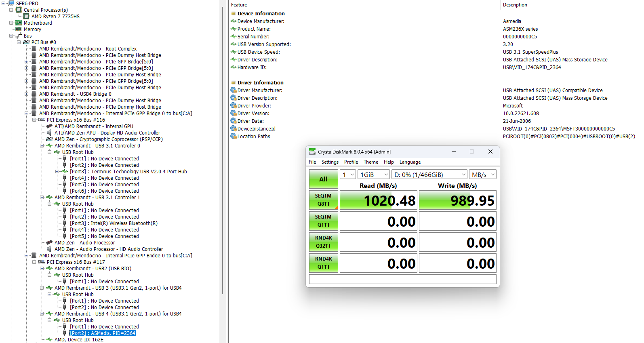This screenshot has width=644, height=343.
Task: Select Port3 Intel(R) Wireless Bluetooth(R) entry
Action: (114, 223)
